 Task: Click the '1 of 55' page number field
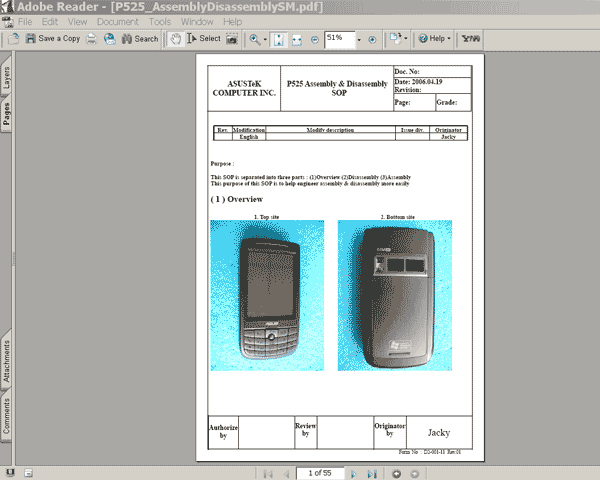[320, 473]
